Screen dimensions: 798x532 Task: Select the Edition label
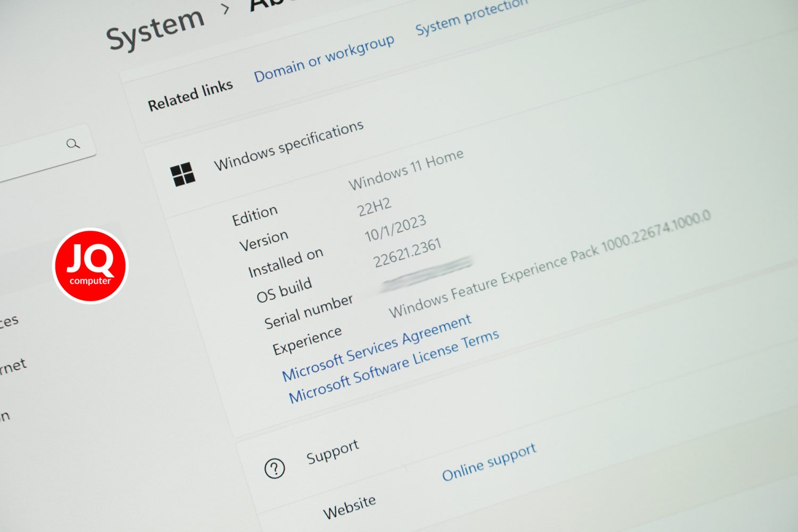[255, 215]
